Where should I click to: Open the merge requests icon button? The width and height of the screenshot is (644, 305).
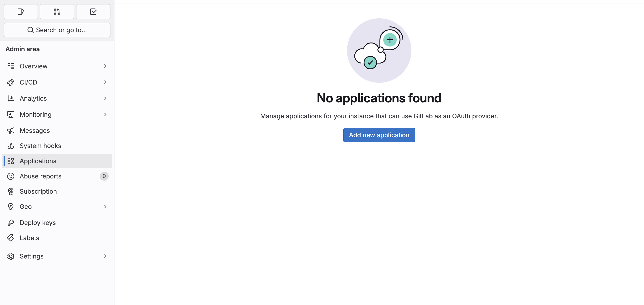point(57,11)
